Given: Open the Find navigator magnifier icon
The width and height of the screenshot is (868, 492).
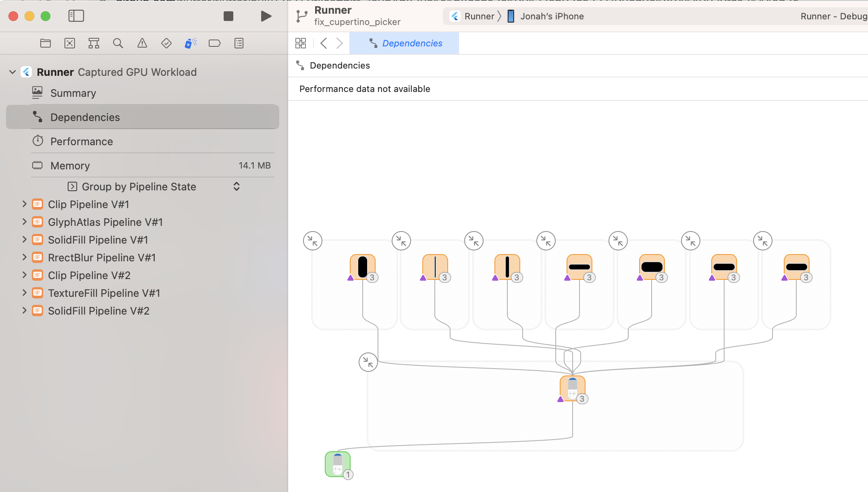Looking at the screenshot, I should click(118, 43).
